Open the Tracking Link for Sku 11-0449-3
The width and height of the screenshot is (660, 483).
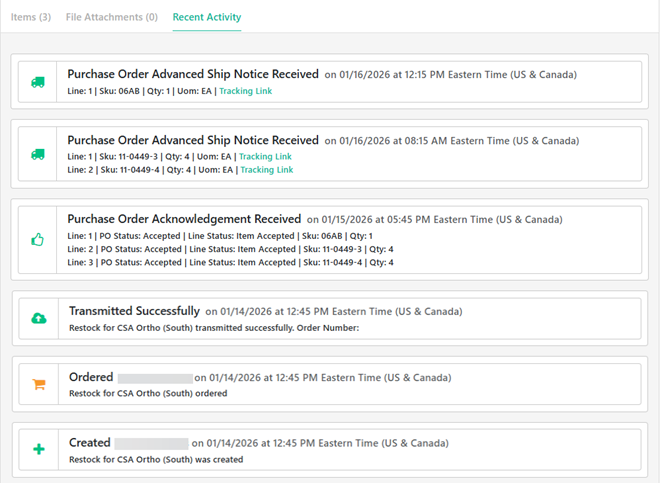(265, 157)
